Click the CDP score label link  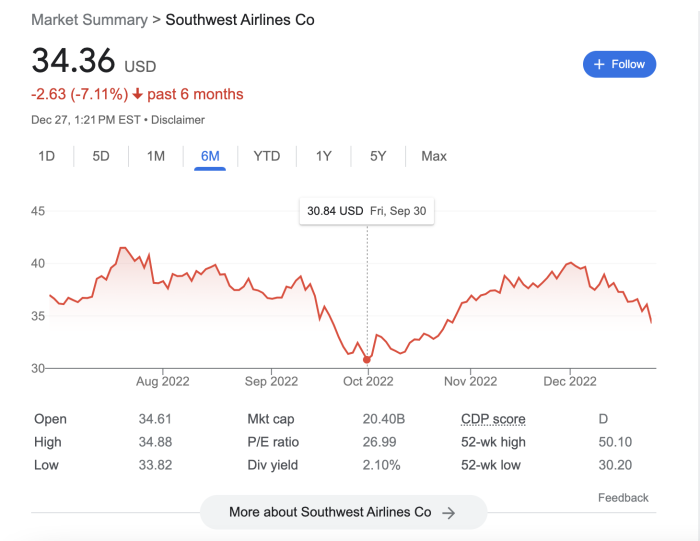coord(493,419)
